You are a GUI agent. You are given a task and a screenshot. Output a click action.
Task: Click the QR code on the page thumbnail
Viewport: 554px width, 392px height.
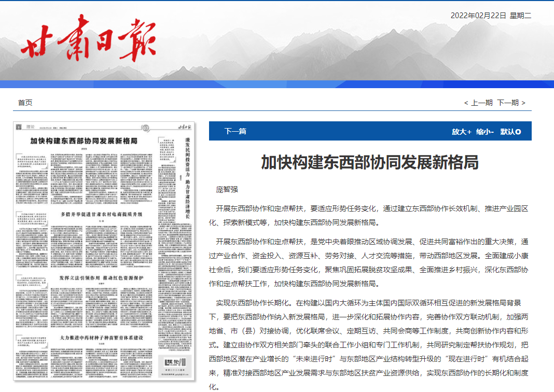click(19, 127)
